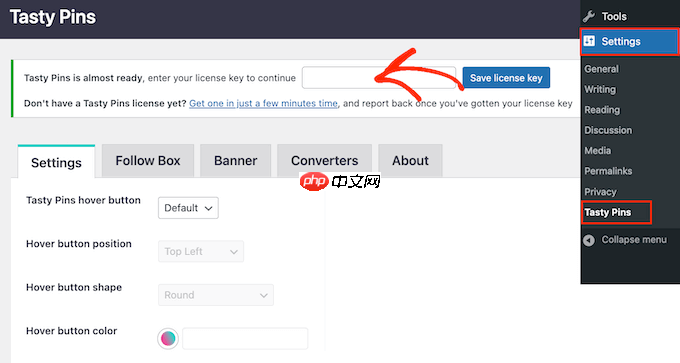
Task: Open the Tasty Pins hover button dropdown
Action: [188, 208]
